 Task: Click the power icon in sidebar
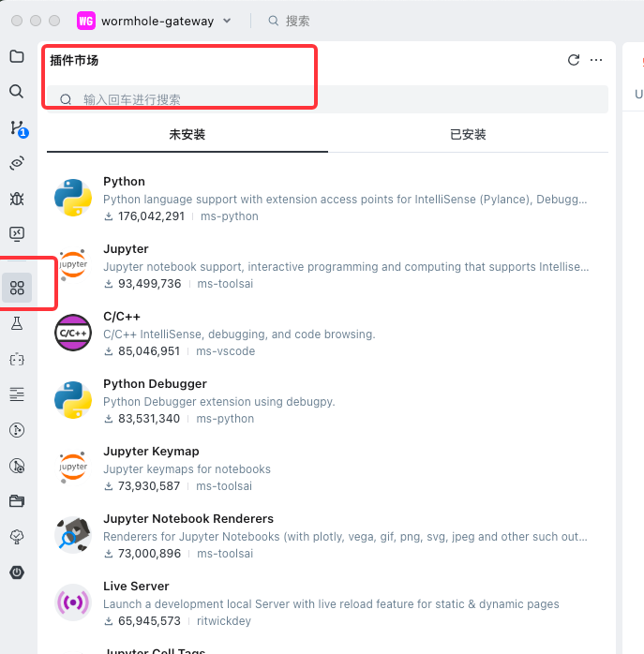coord(17,572)
